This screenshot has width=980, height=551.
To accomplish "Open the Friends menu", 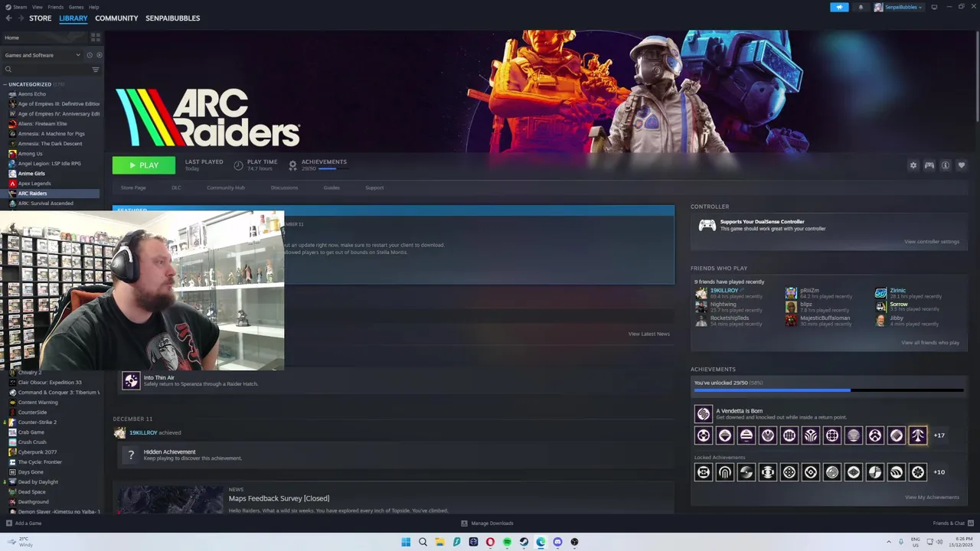I will [x=56, y=7].
